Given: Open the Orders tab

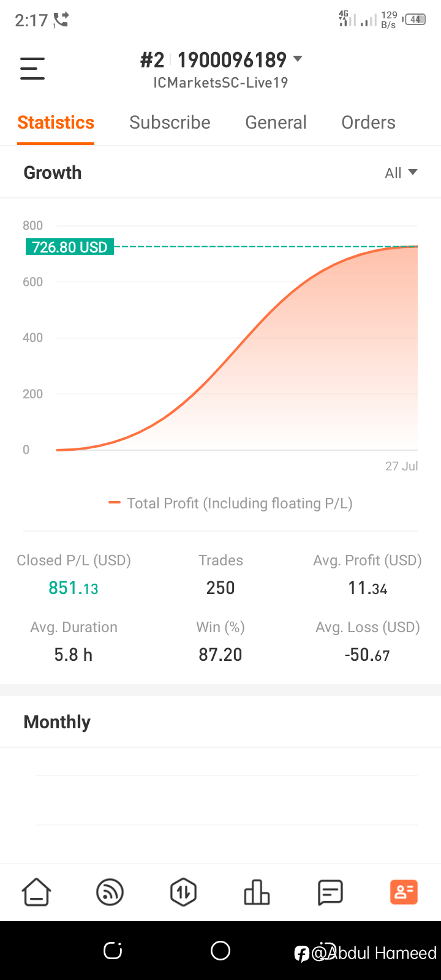Looking at the screenshot, I should click(368, 123).
